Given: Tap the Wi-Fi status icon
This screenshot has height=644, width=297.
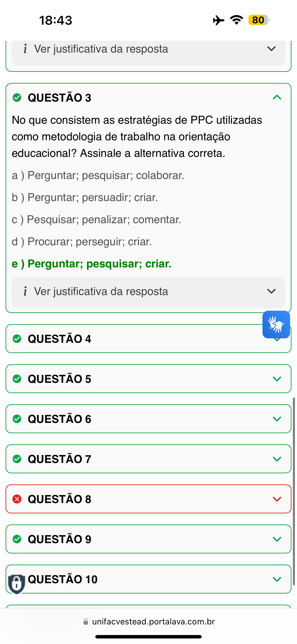Looking at the screenshot, I should [x=236, y=20].
